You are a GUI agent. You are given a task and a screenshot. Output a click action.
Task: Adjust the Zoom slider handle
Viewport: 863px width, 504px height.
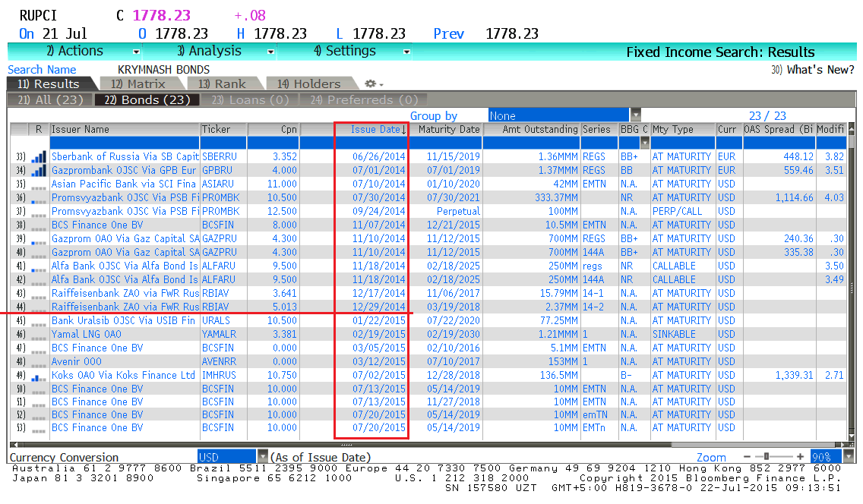(766, 457)
